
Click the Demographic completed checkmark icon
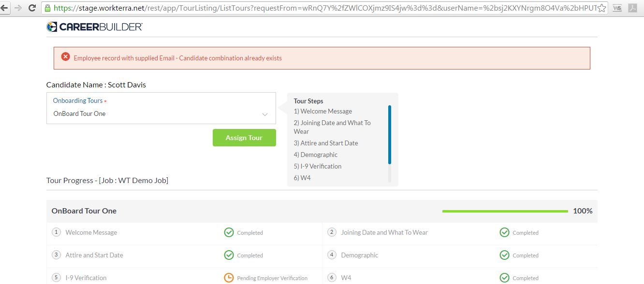pyautogui.click(x=504, y=255)
